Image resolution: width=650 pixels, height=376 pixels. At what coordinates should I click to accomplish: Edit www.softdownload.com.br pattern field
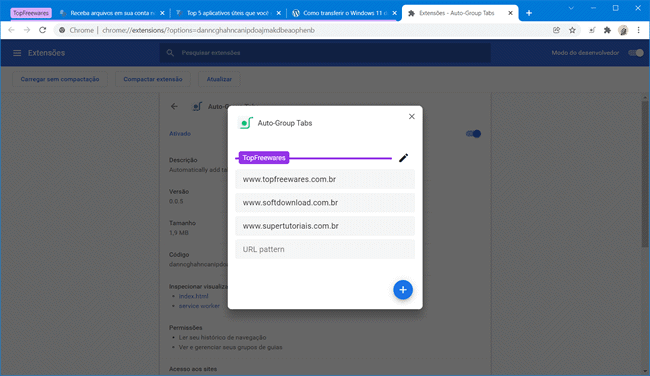click(325, 203)
